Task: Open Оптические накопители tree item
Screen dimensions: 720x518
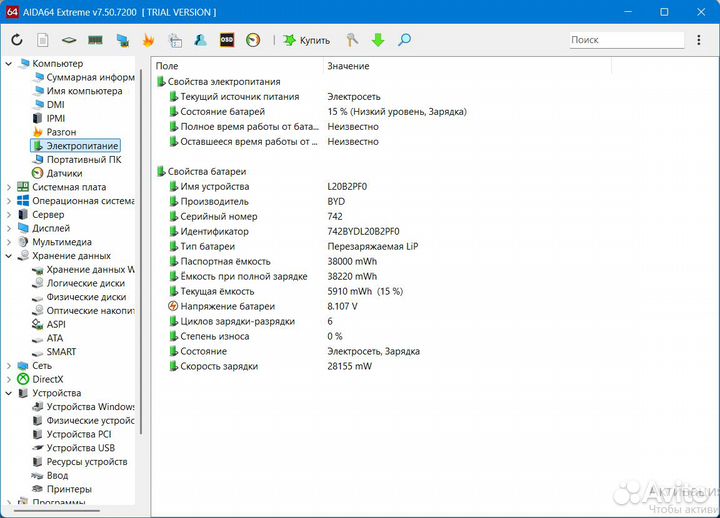Action: pos(84,311)
